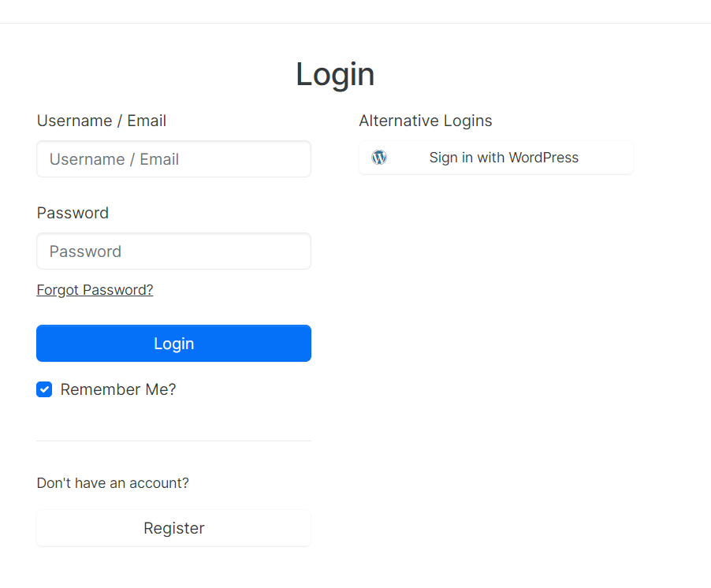Viewport: 711px width, 588px height.
Task: Click the "Alternative Logins" heading
Action: pyautogui.click(x=425, y=121)
